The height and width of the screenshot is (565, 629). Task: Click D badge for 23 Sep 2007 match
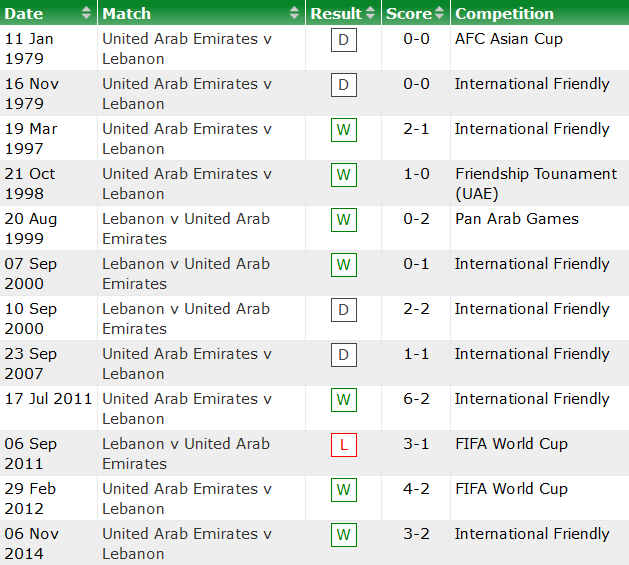coord(344,355)
